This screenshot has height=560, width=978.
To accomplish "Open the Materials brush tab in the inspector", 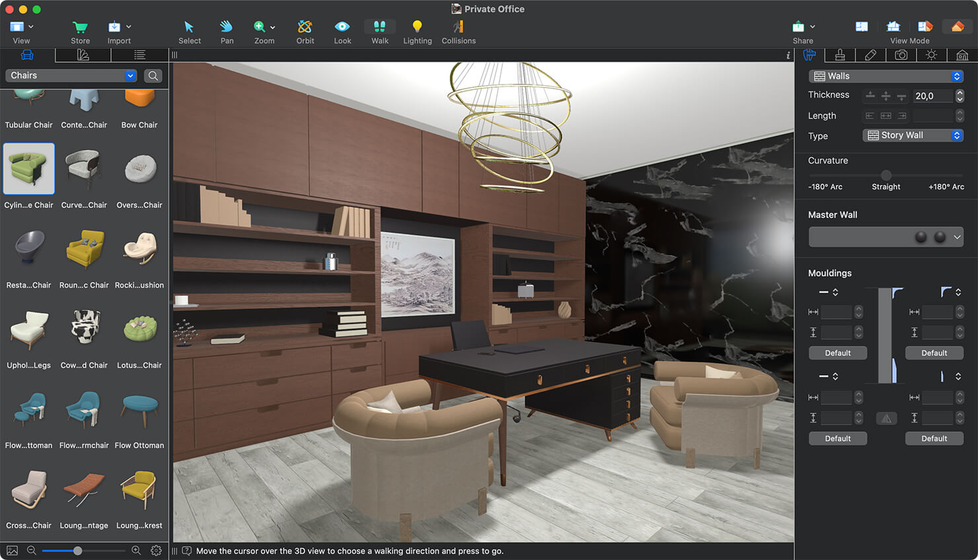I will tap(840, 55).
